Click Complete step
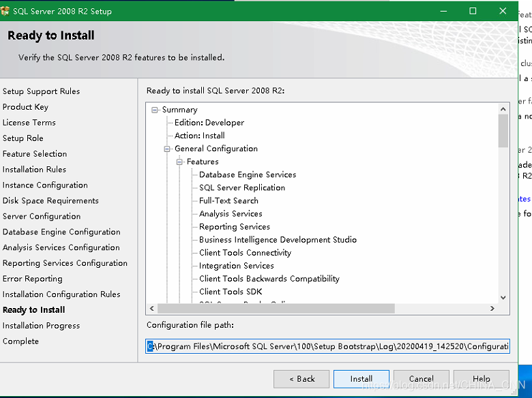Screen dimensions: 532x398 [20, 341]
